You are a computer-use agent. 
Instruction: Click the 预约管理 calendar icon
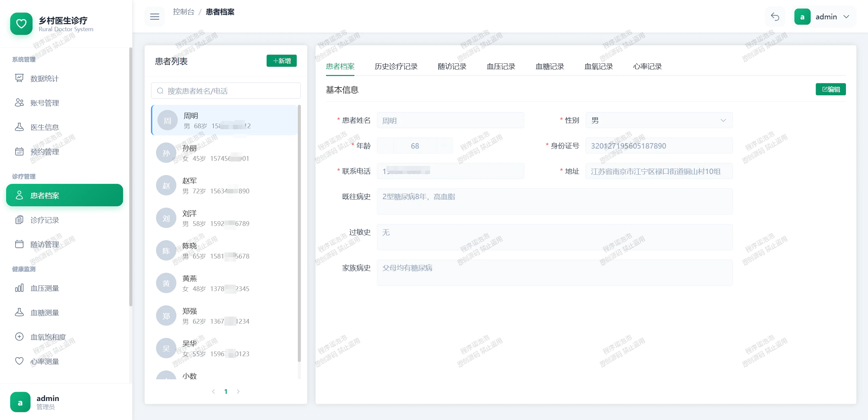click(19, 152)
